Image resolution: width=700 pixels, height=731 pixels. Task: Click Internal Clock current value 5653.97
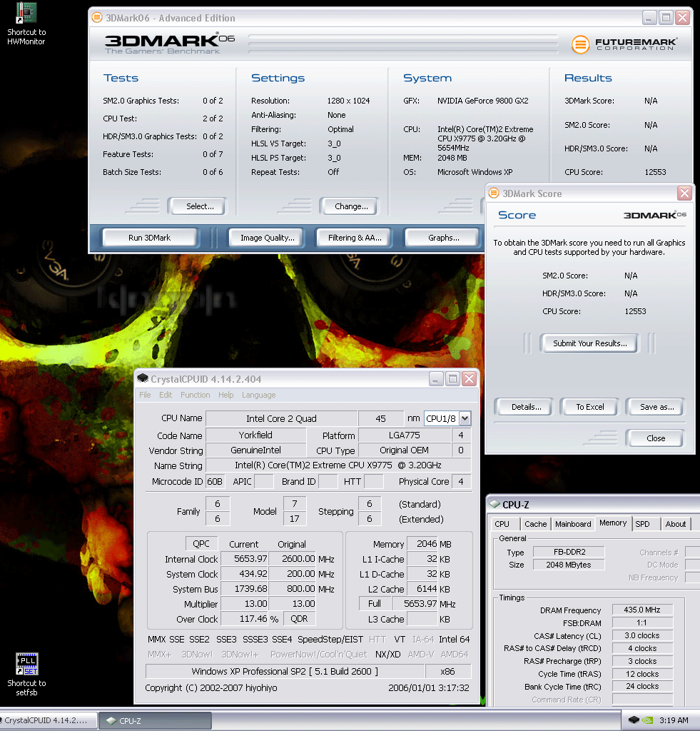244,558
